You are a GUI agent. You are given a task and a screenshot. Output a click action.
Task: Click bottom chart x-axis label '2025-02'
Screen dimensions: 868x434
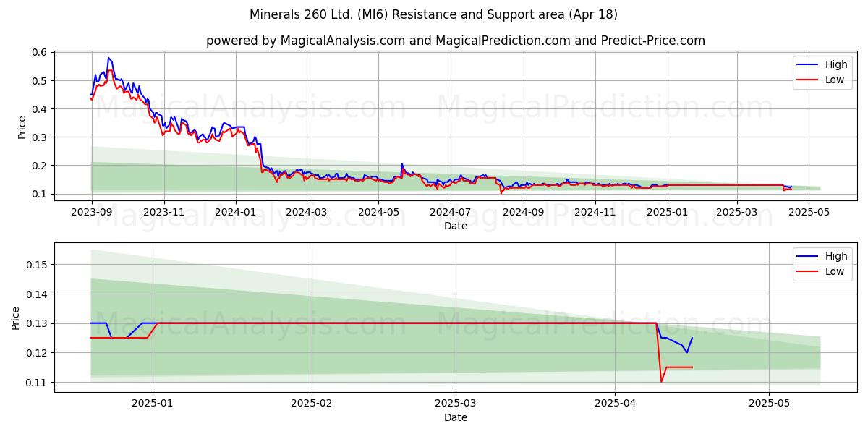coord(312,404)
